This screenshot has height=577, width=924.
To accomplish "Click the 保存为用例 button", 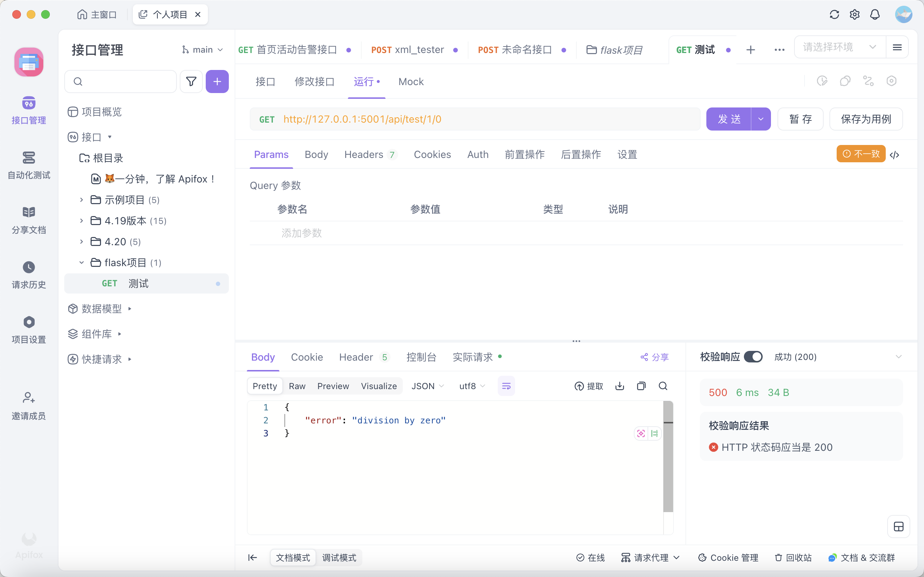I will (x=866, y=119).
